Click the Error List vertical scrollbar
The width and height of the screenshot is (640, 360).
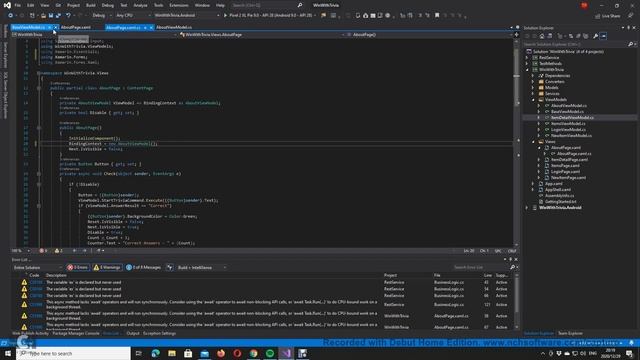click(x=516, y=301)
